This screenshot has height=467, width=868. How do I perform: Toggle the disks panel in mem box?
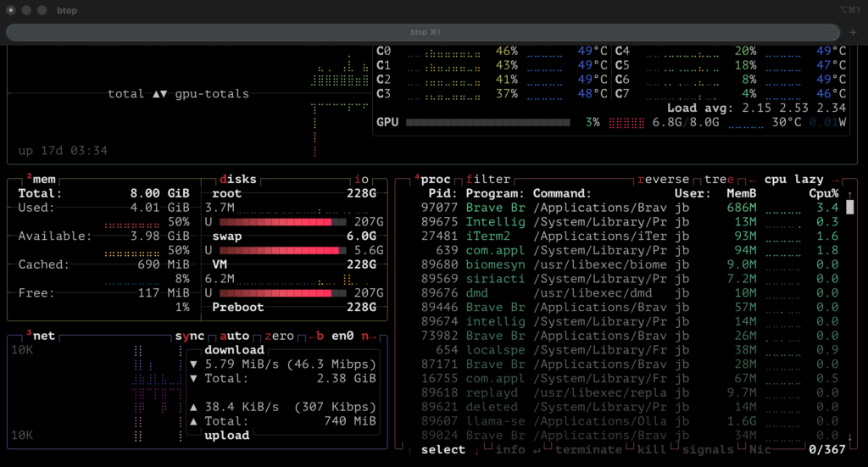coord(238,180)
